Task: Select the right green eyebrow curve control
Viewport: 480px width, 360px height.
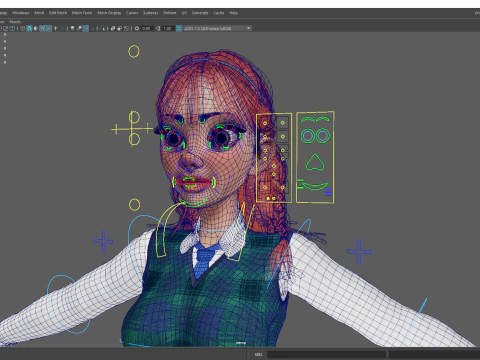Action: click(x=323, y=119)
